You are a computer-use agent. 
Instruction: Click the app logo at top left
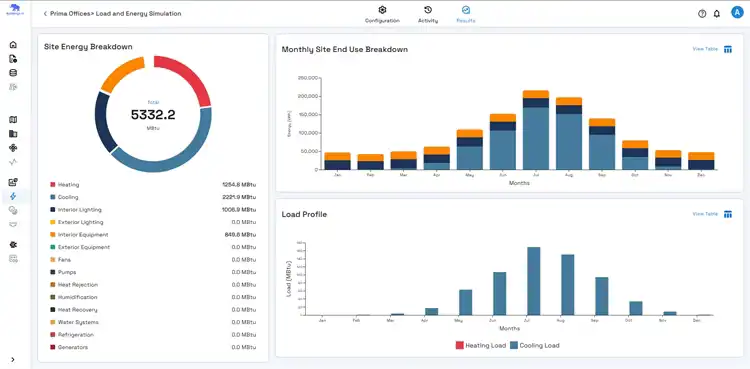pyautogui.click(x=14, y=10)
